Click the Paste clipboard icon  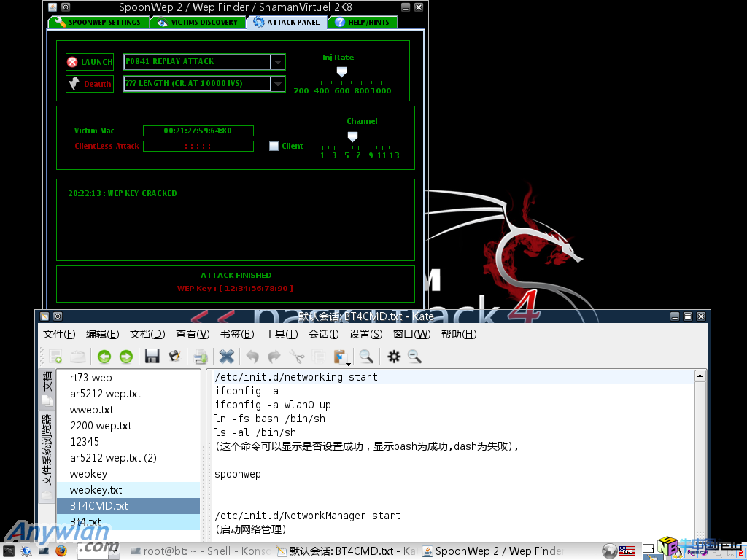click(x=339, y=356)
